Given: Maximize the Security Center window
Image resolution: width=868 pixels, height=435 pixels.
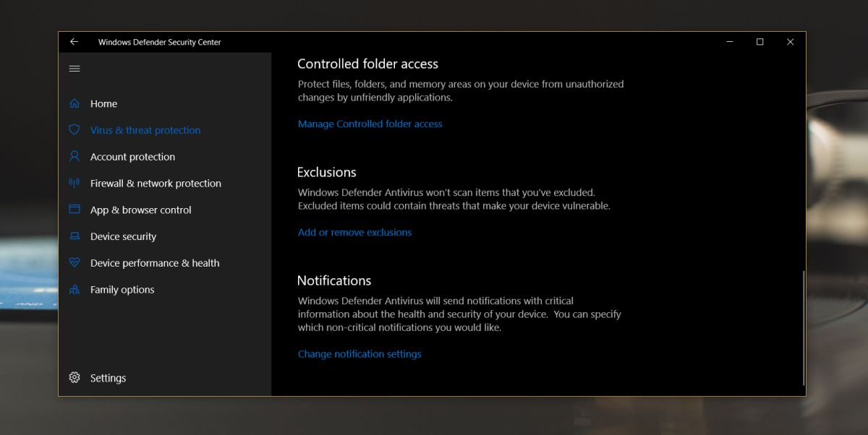Looking at the screenshot, I should [760, 42].
